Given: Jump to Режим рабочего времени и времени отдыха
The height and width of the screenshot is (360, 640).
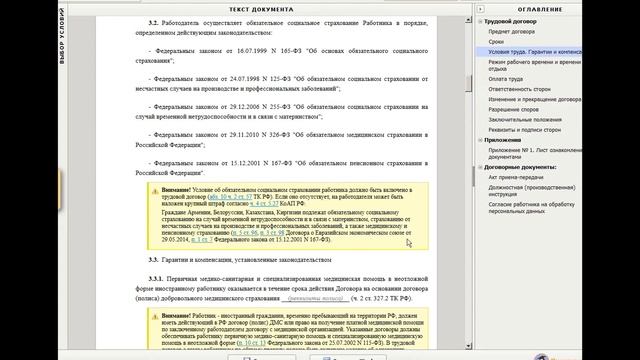Looking at the screenshot, I should coord(535,65).
